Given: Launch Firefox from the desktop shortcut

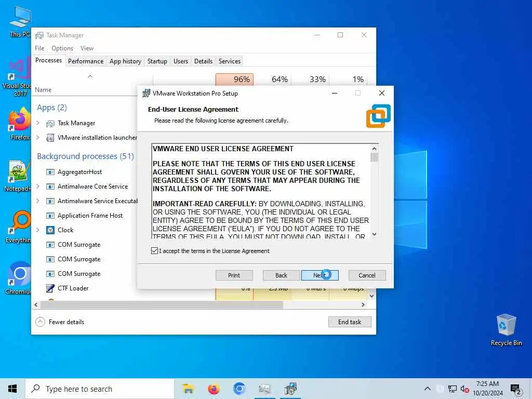Looking at the screenshot, I should pos(20,124).
